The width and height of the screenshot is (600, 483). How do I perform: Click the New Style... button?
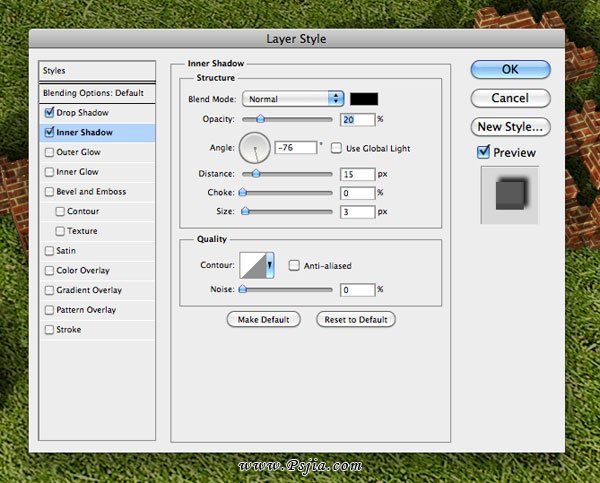pos(510,127)
